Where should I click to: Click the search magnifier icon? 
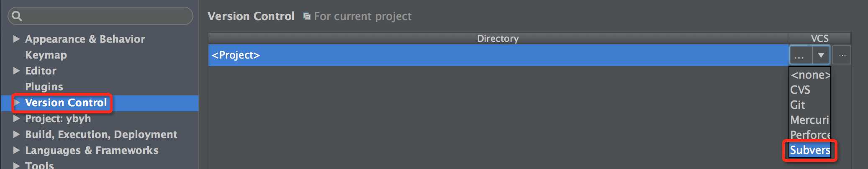point(17,16)
